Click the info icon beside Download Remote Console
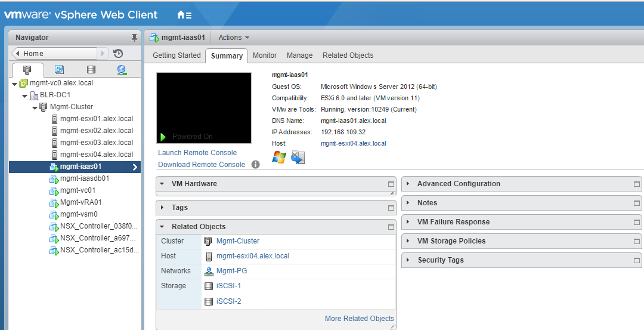The width and height of the screenshot is (644, 330). (255, 165)
